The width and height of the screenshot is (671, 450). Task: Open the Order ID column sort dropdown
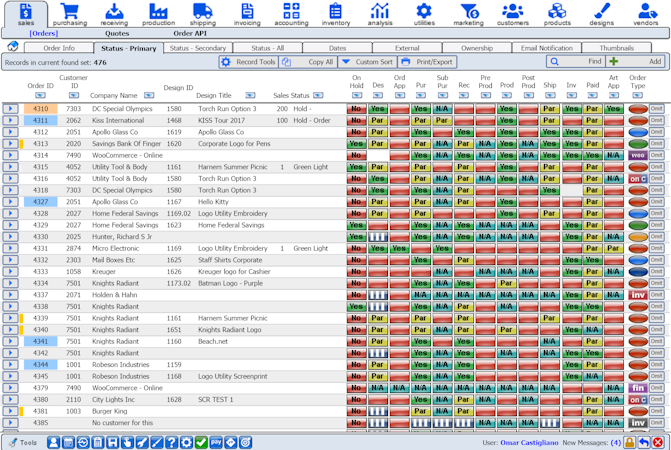40,95
